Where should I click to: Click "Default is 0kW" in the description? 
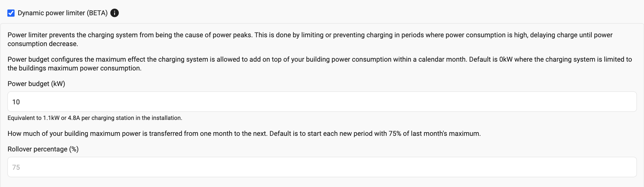491,59
